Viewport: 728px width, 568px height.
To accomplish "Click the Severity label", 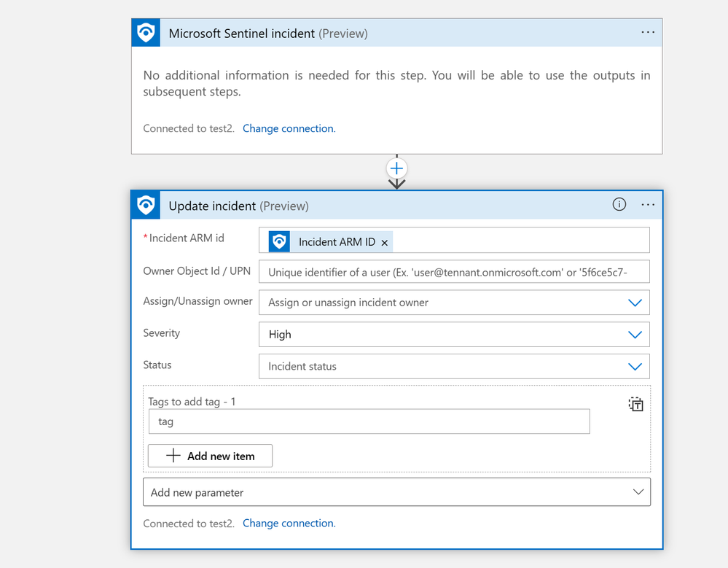I will point(161,333).
